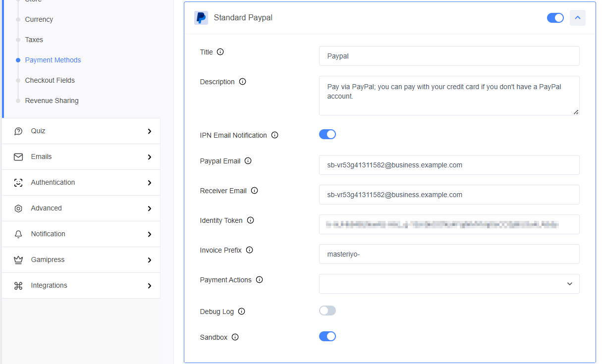This screenshot has height=364, width=602.
Task: Click the Receiver Email input field
Action: pos(449,195)
